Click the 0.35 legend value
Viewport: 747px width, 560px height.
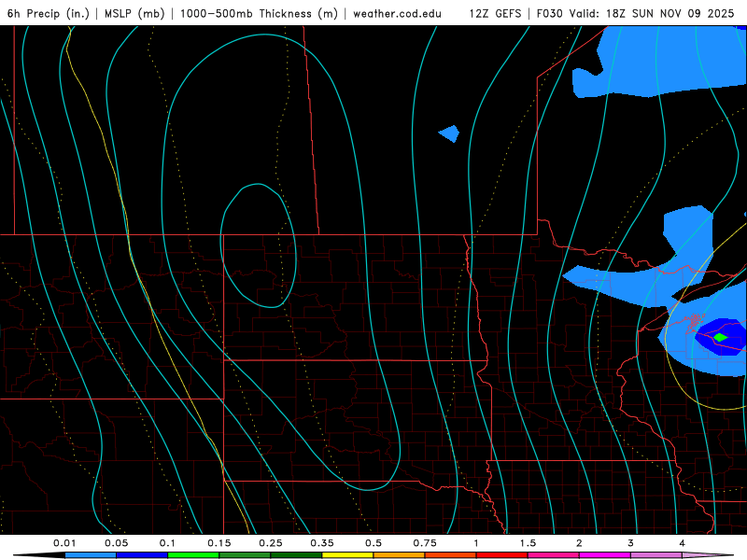[x=322, y=543]
